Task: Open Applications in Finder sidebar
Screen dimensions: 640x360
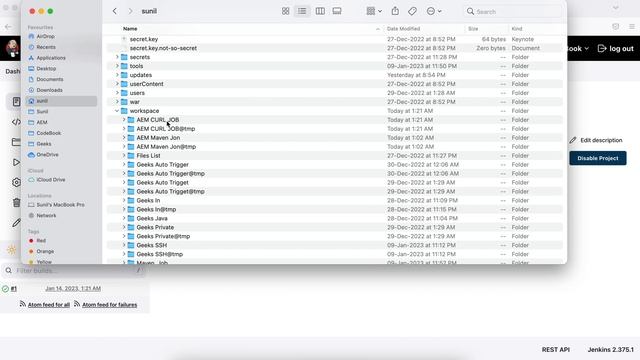Action: (51, 58)
